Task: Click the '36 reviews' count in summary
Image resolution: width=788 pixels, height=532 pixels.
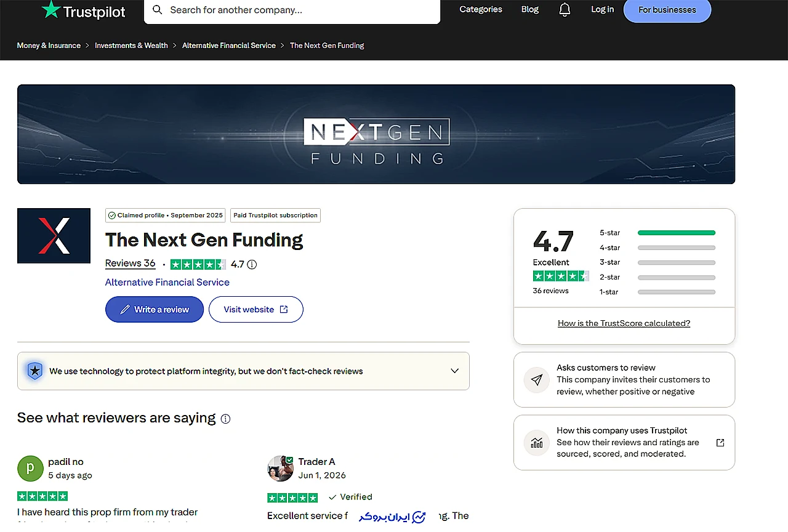Action: 551,291
